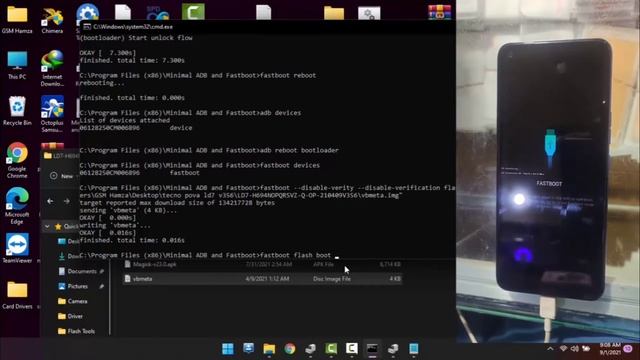
Task: Open the SPD tool desktop icon
Action: [x=158, y=13]
